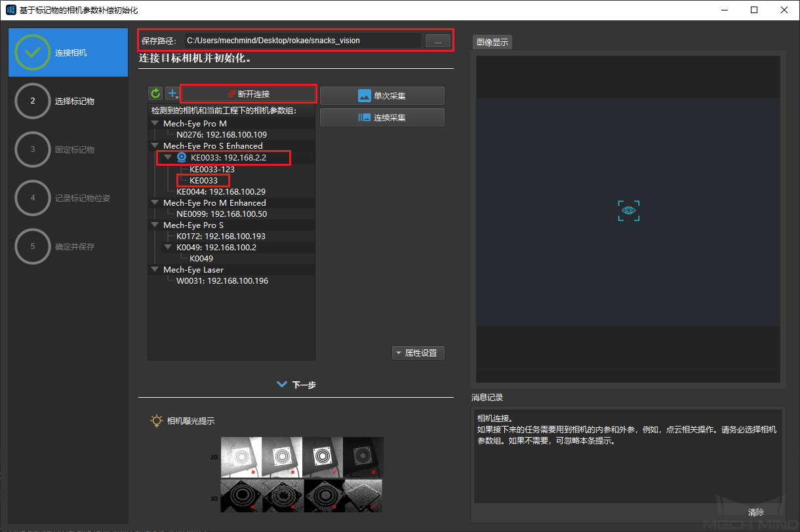
Task: Collapse the Mech-Eye Pro S Enhanced group
Action: [x=155, y=145]
